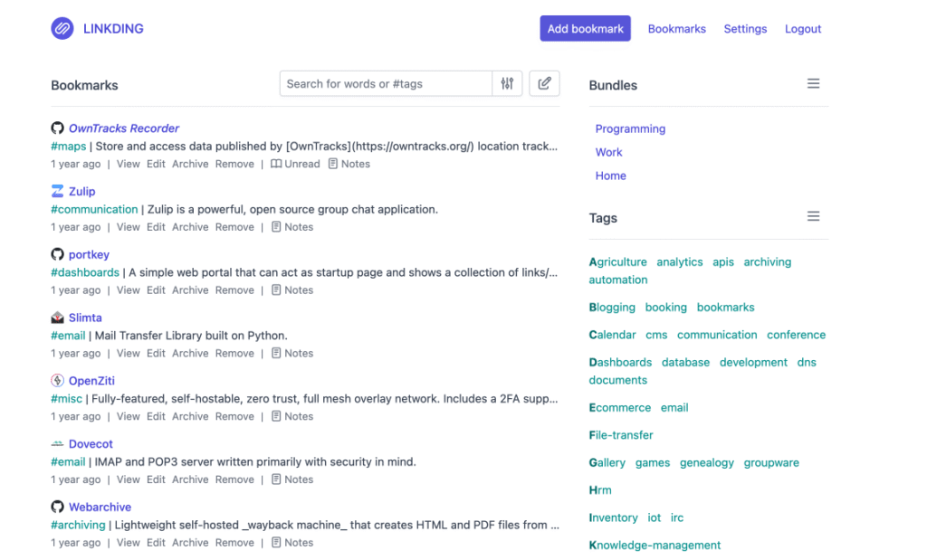927x560 pixels.
Task: Show Notes for the portkey bookmark
Action: 292,290
